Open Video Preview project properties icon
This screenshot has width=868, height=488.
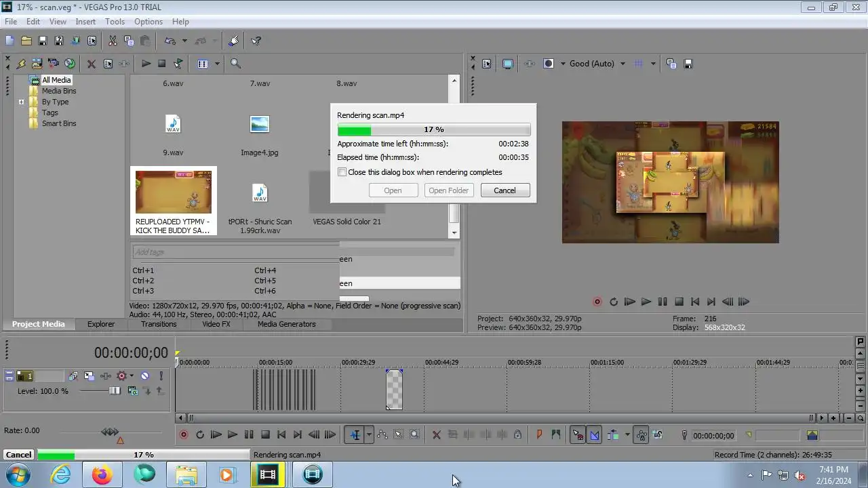click(486, 64)
